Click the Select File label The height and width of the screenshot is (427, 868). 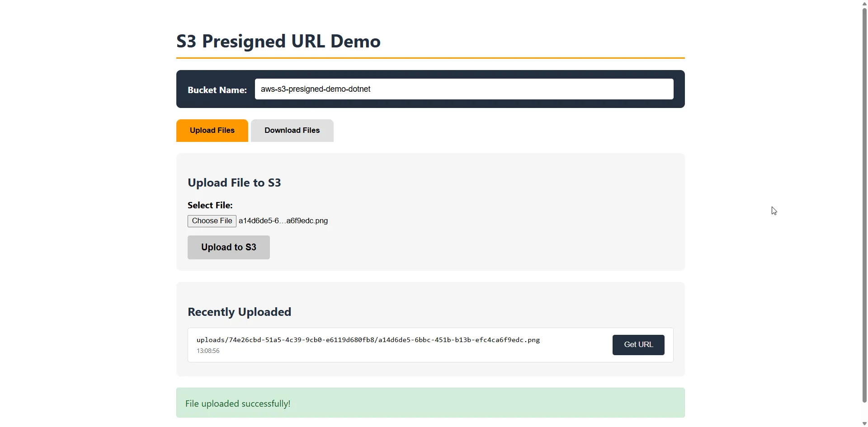pyautogui.click(x=210, y=205)
